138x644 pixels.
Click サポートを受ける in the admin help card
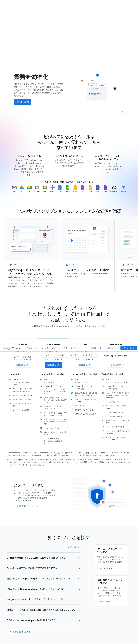(x=106, y=602)
